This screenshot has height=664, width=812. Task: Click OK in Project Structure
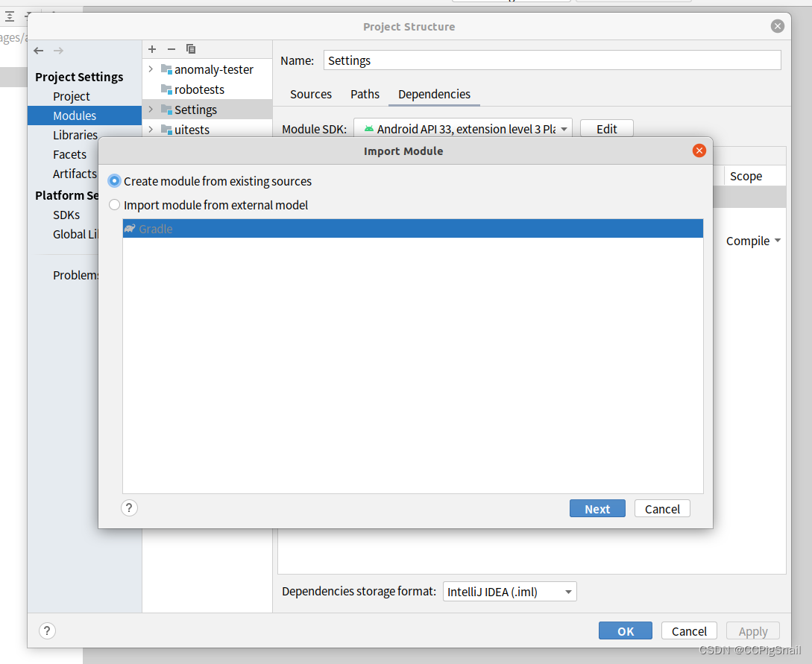pyautogui.click(x=625, y=631)
